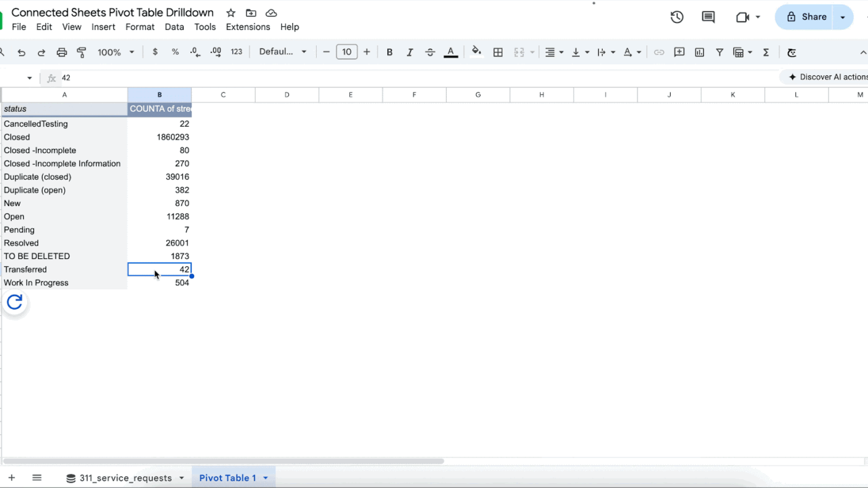The image size is (868, 488).
Task: Toggle strikethrough formatting
Action: coord(430,52)
